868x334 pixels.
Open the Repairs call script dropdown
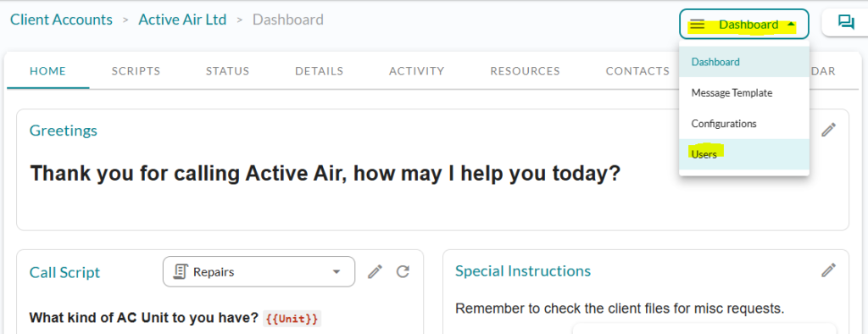(259, 271)
